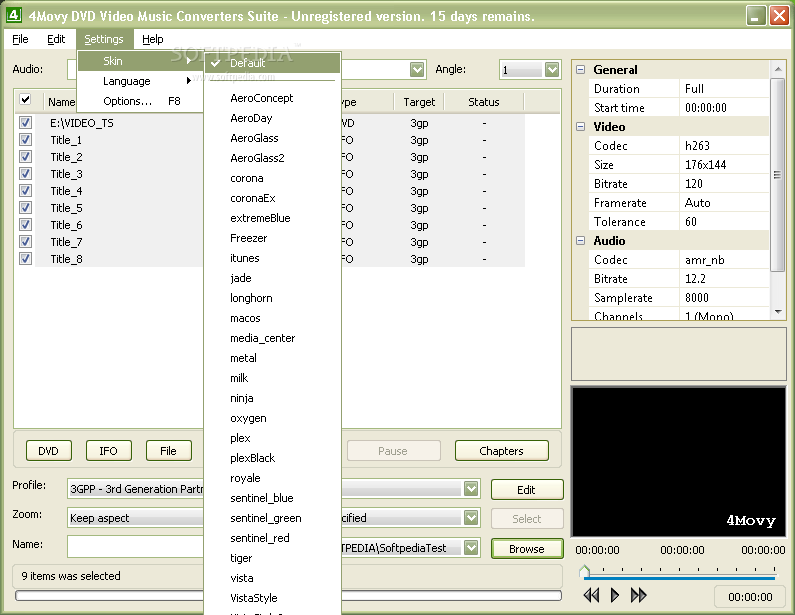Select the plexBlack skin
This screenshot has width=795, height=615.
(x=252, y=458)
